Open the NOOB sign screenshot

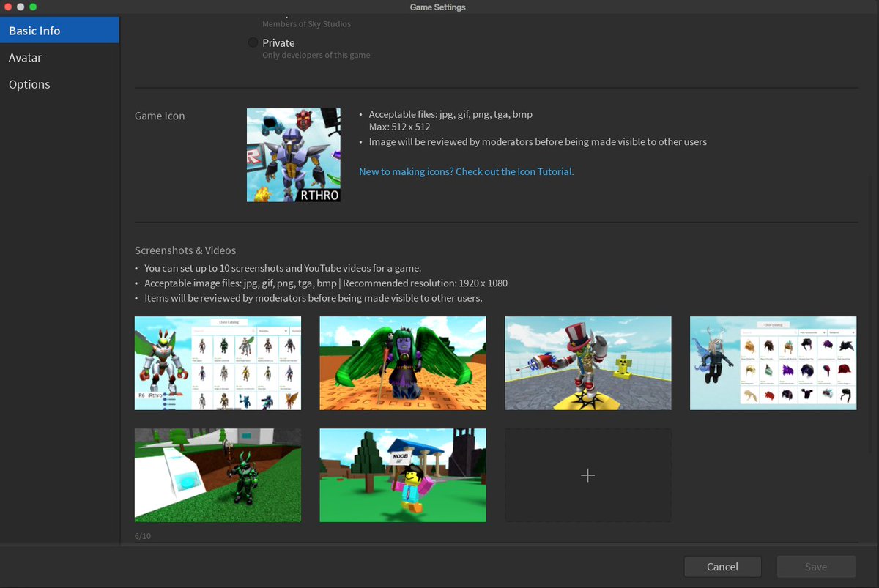[402, 475]
